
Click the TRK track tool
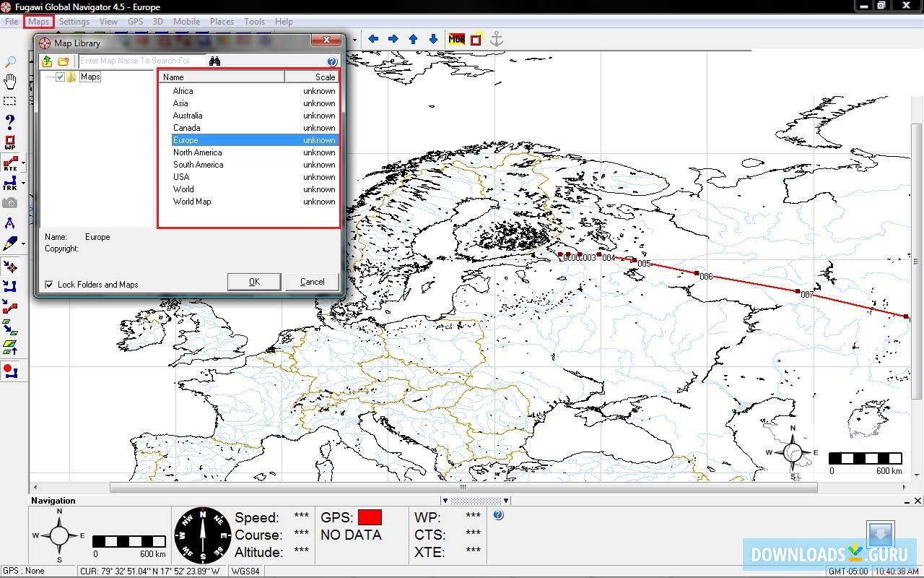pos(10,184)
